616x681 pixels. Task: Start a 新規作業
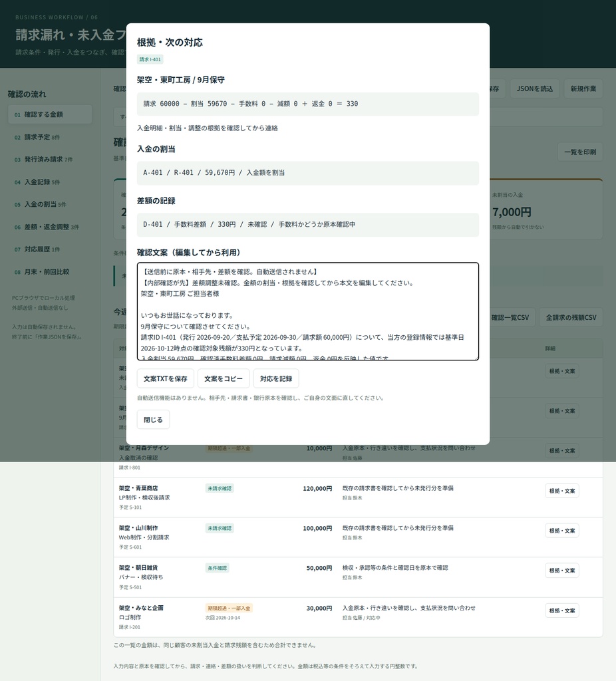[583, 88]
